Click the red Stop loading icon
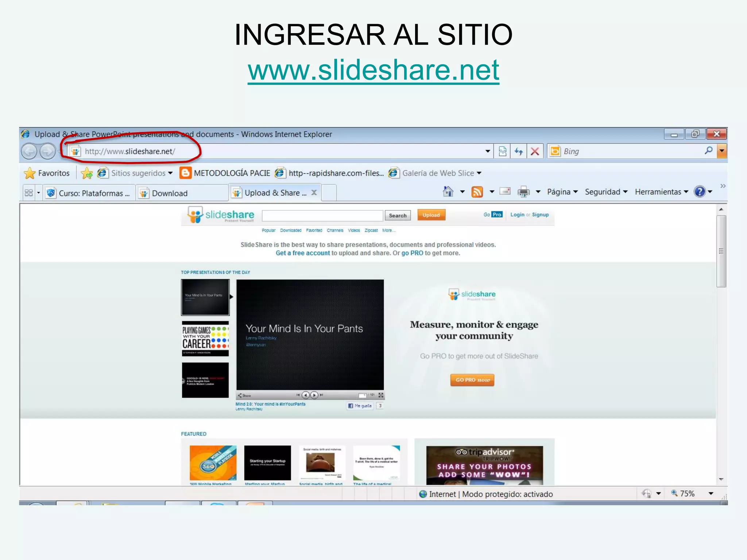The height and width of the screenshot is (560, 747). click(x=535, y=151)
